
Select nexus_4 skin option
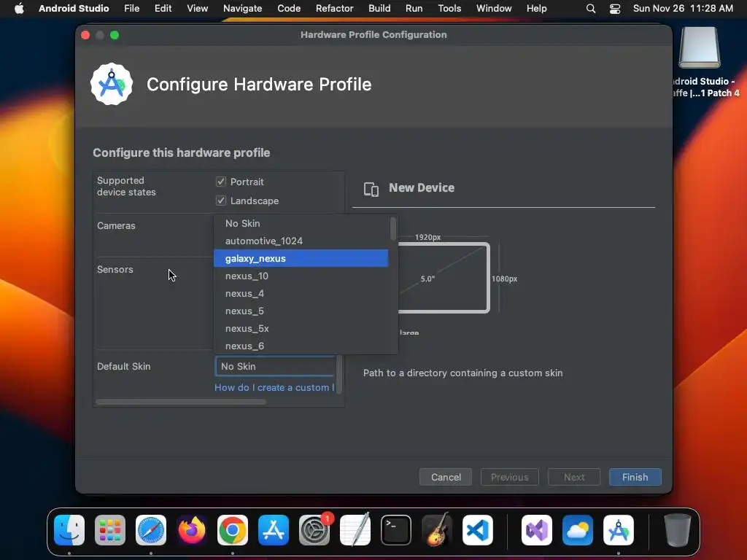click(301, 294)
